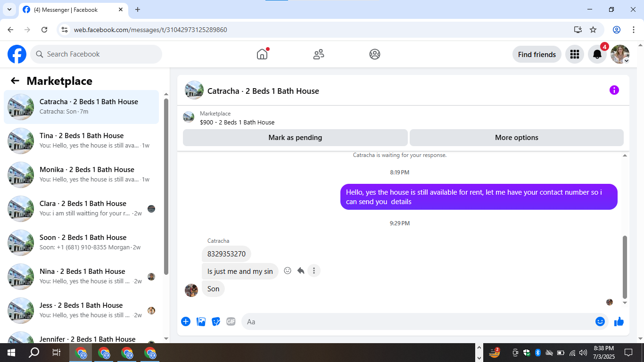Open the Friends icon in top navigation
The image size is (644, 362).
coord(319,54)
